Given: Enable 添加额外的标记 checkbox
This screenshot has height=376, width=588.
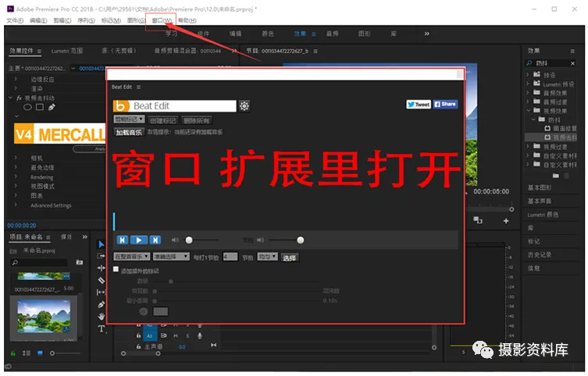Looking at the screenshot, I should (x=116, y=269).
